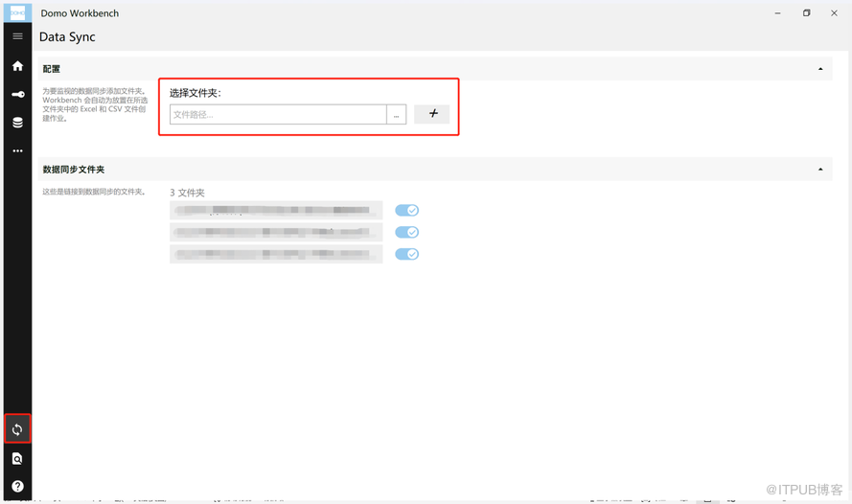Click the 3 文件夹 count label

coord(187,193)
